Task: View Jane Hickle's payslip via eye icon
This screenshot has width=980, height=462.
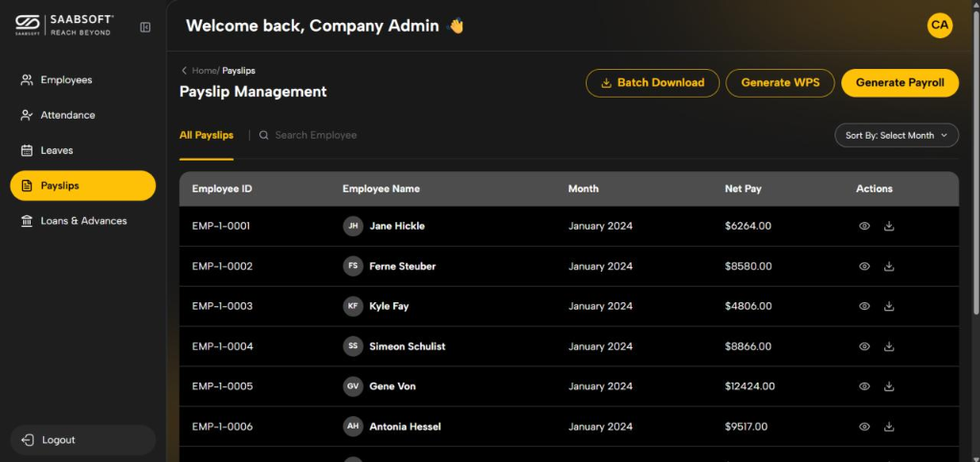Action: coord(864,226)
